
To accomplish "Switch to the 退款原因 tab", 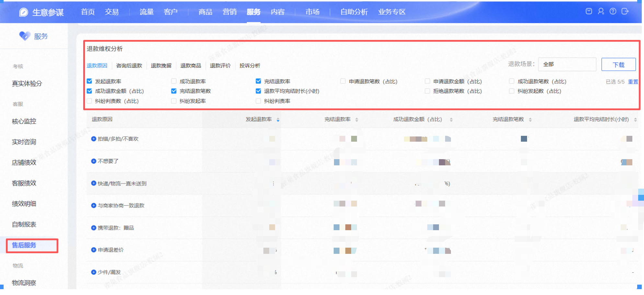I will [x=97, y=65].
